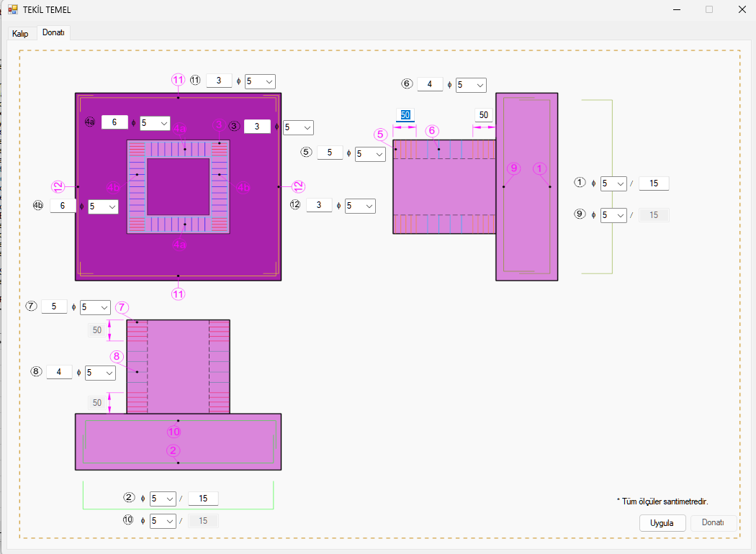Click the TEKİL TEMEL title bar icon

pyautogui.click(x=12, y=9)
